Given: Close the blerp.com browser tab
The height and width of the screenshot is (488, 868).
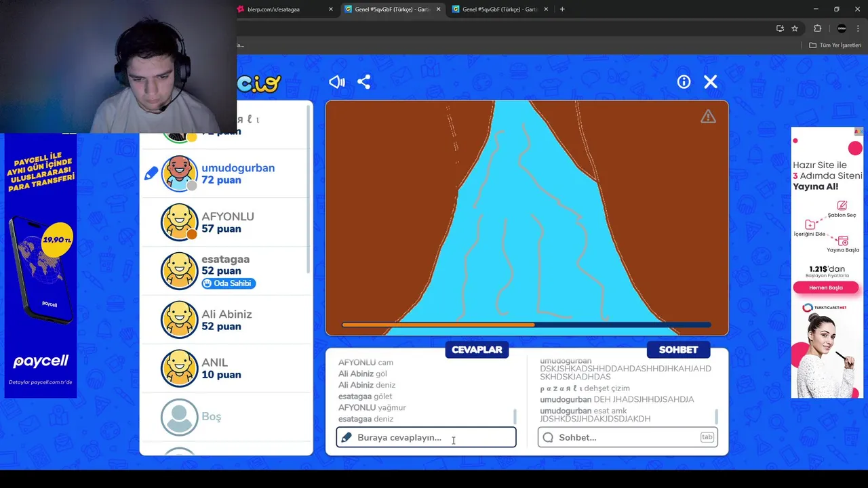Looking at the screenshot, I should click(x=331, y=9).
